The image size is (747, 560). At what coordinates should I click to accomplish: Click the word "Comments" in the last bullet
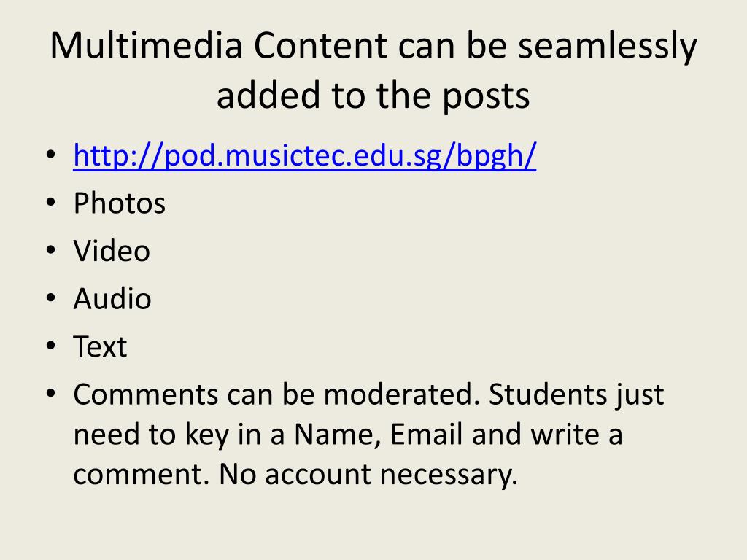coord(146,394)
